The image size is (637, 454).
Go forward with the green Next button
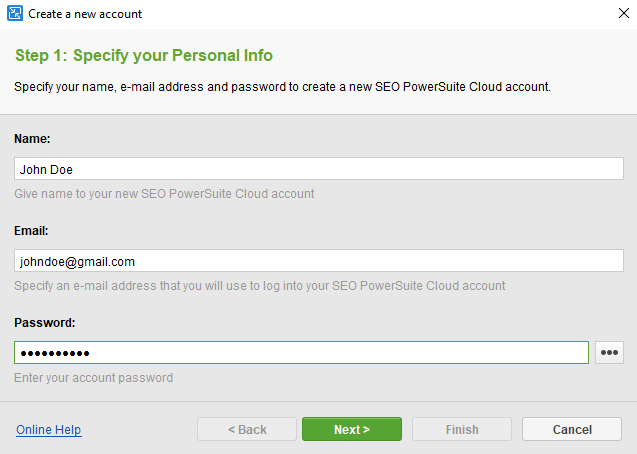click(352, 429)
